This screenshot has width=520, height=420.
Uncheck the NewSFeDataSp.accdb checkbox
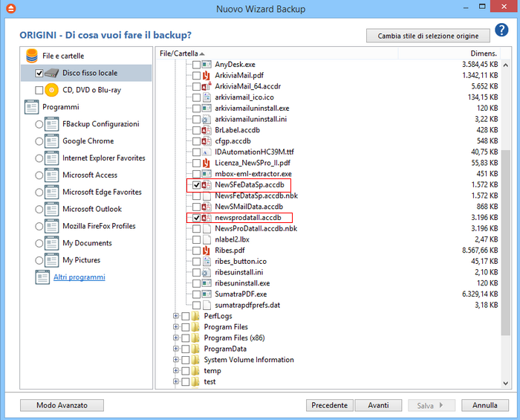(x=197, y=184)
